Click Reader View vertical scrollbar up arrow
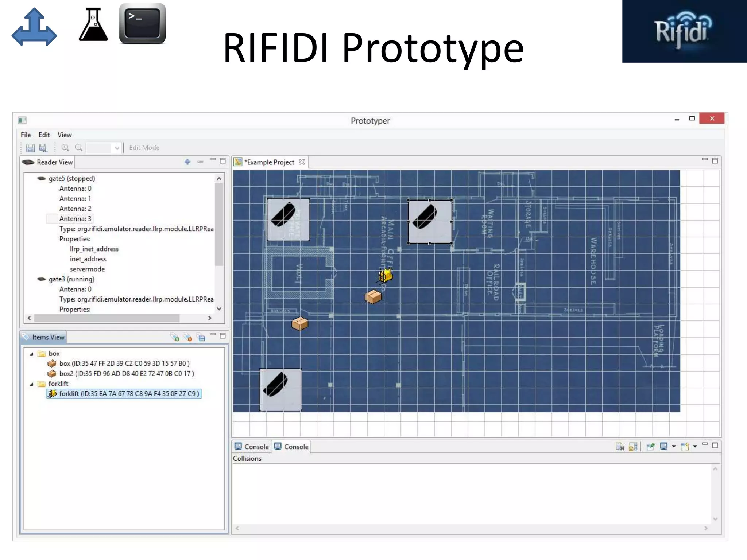The height and width of the screenshot is (560, 747). click(219, 179)
